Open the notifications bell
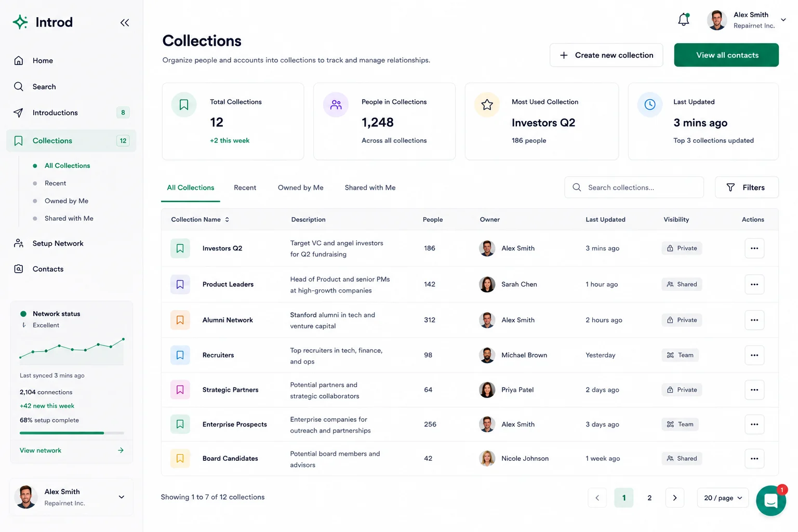The width and height of the screenshot is (798, 532). click(x=684, y=20)
